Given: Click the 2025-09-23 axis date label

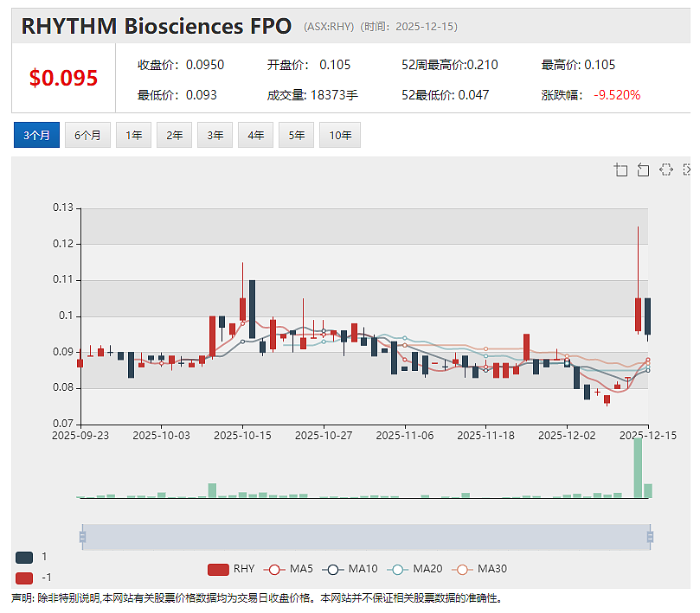Looking at the screenshot, I should (80, 436).
